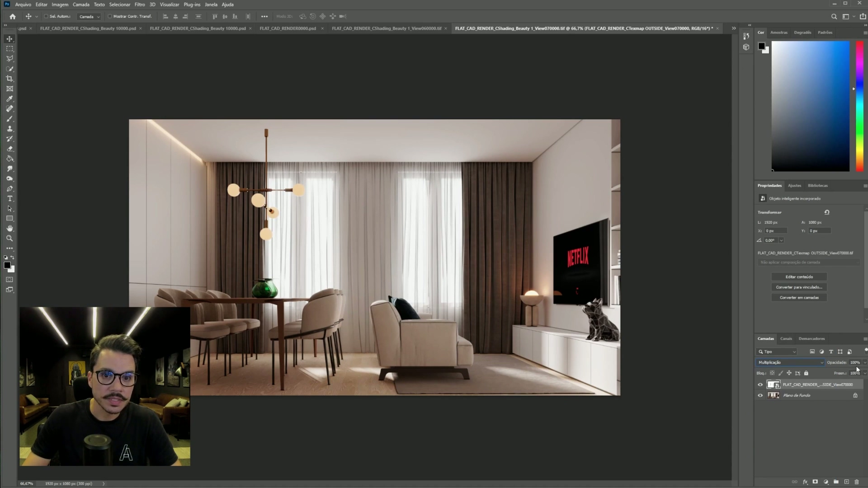
Task: Select the Rectangular Marquee tool
Action: point(9,49)
